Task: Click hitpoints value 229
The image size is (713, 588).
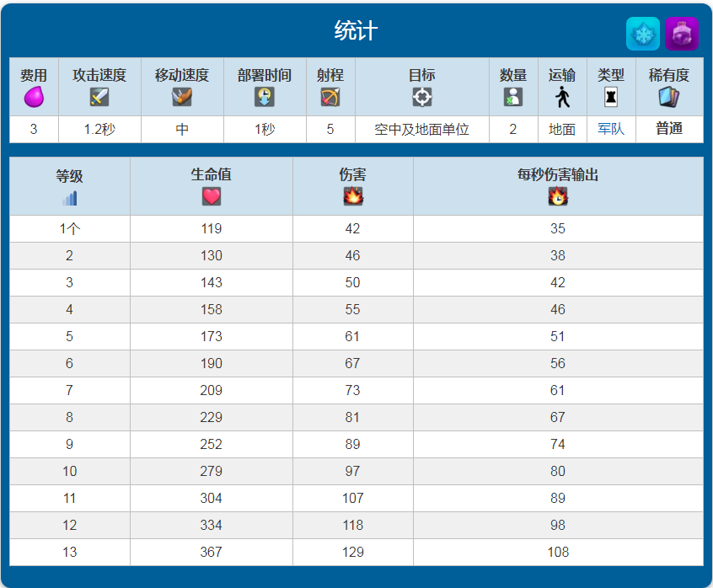Action: coord(212,417)
